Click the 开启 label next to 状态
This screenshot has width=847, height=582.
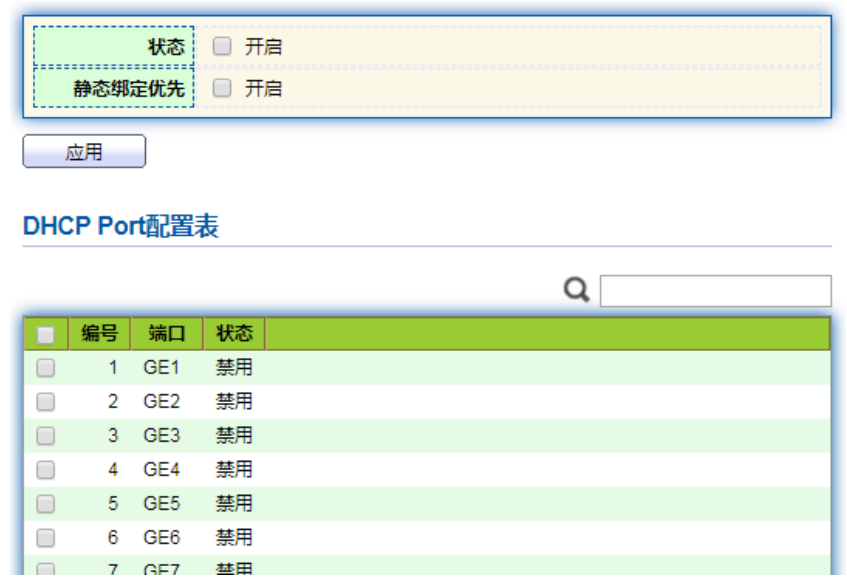[263, 46]
